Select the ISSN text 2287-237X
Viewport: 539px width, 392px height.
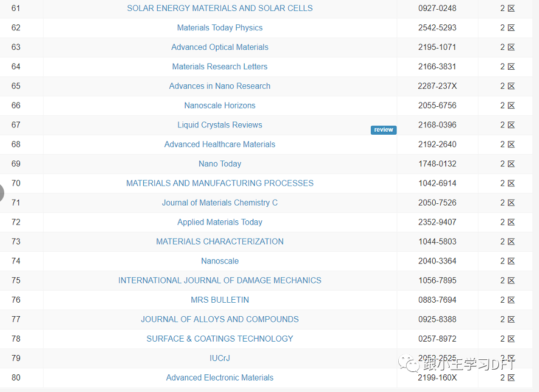click(x=437, y=86)
